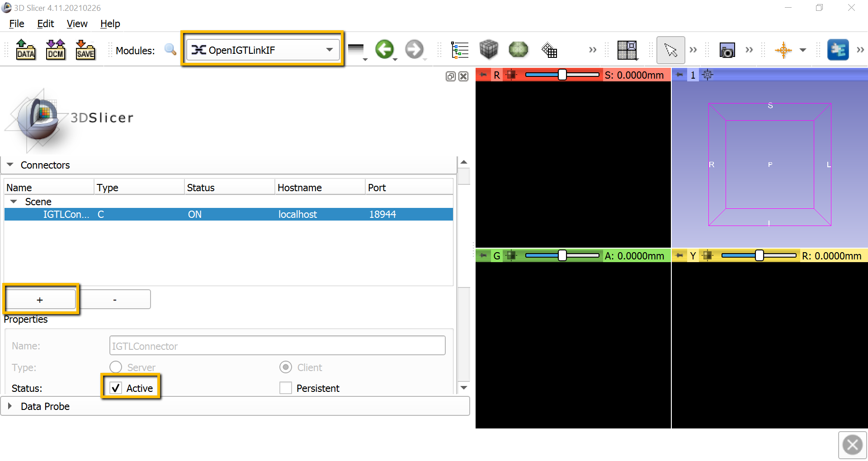Click the Type column header
868x461 pixels.
tap(139, 188)
